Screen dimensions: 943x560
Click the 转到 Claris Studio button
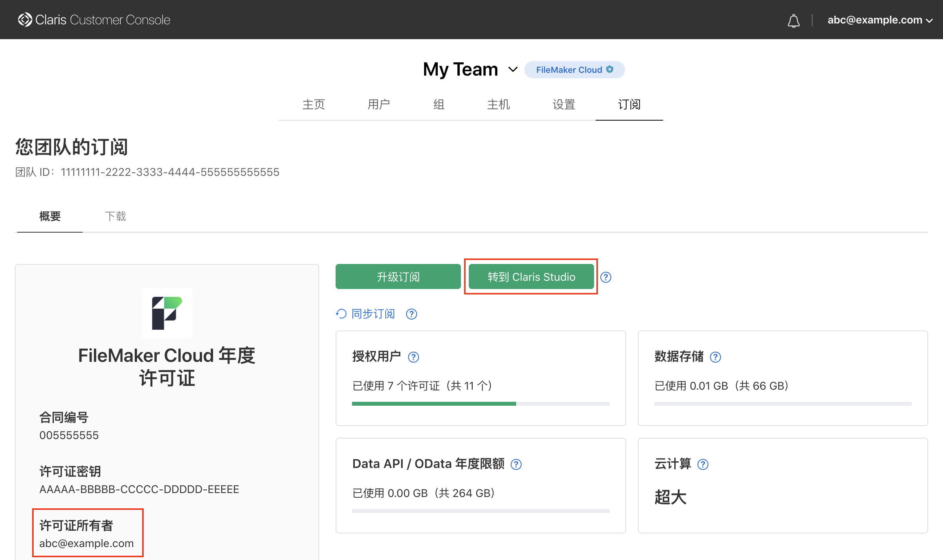(531, 277)
